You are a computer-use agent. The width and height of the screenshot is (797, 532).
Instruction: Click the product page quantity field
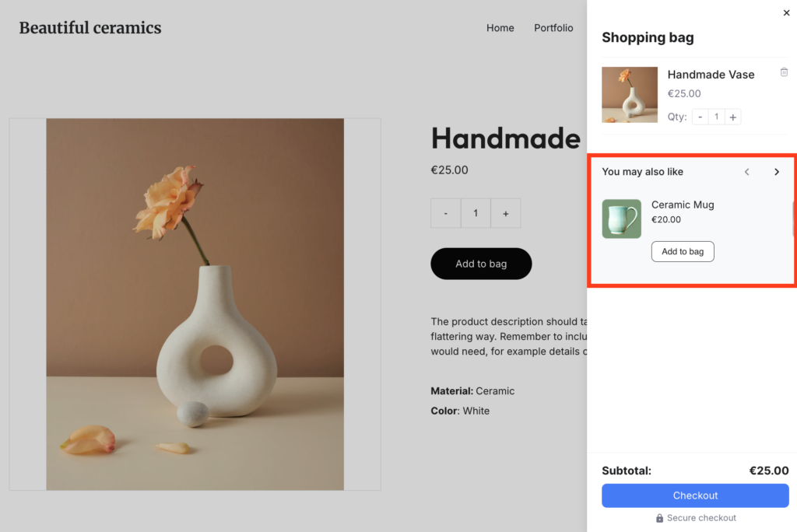click(x=476, y=213)
